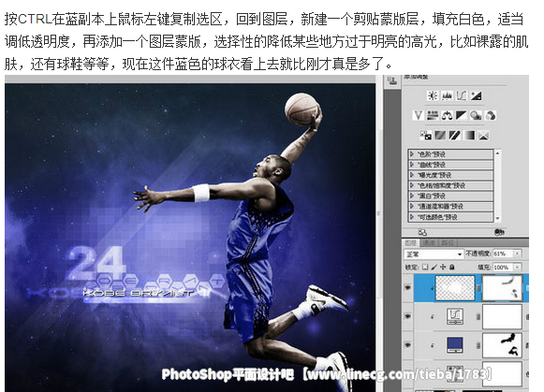Enable lock all (padlock icon)
The image size is (544, 392).
click(451, 268)
